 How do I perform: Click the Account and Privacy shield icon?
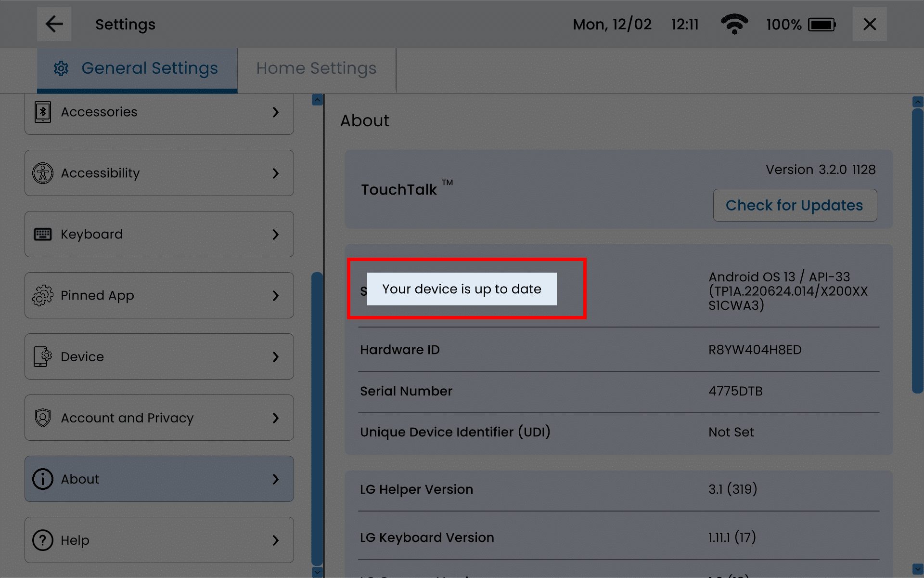(43, 418)
